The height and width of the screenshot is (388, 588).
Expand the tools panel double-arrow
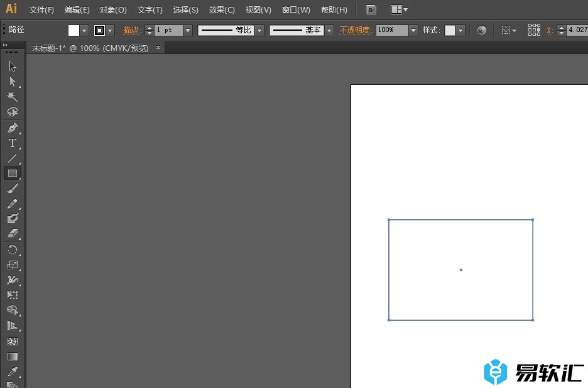[x=5, y=45]
